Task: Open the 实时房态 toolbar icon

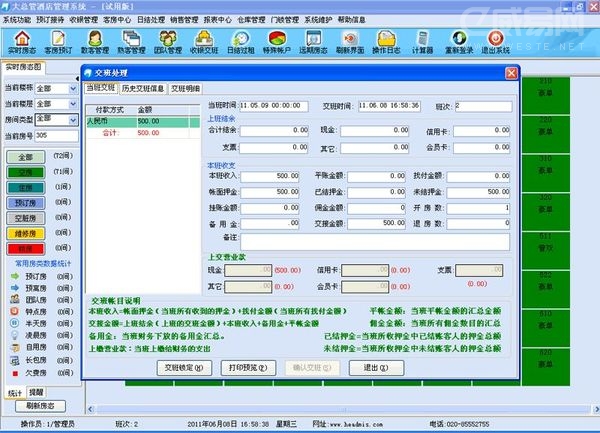Action: (22, 42)
